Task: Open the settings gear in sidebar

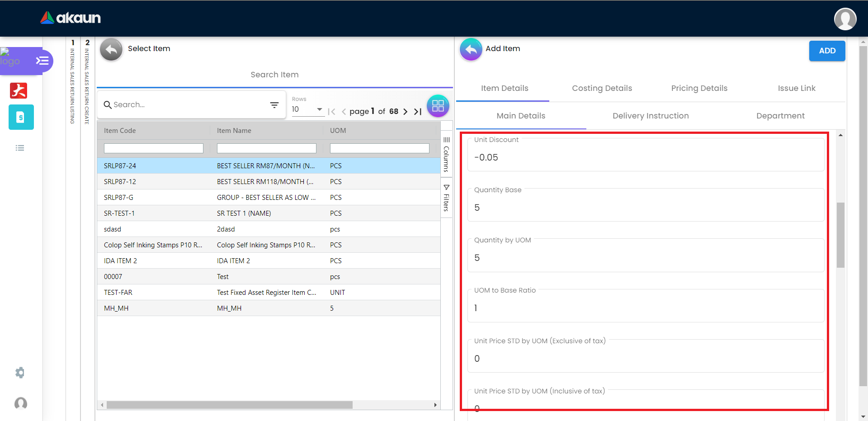Action: pos(20,373)
